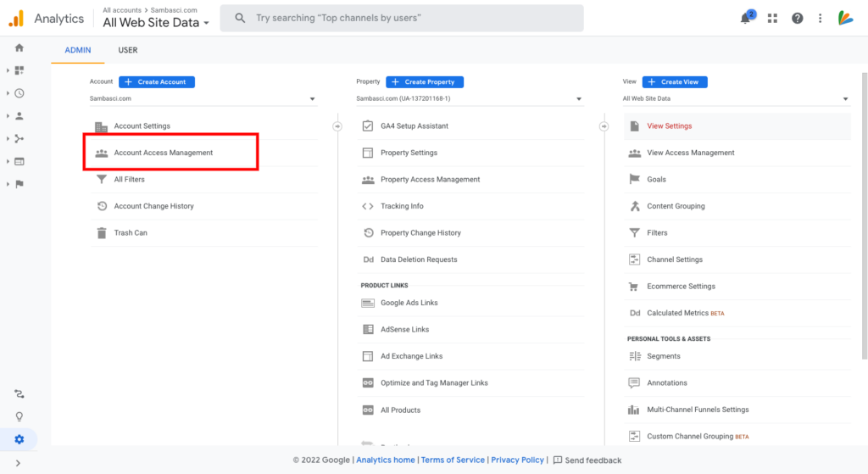868x474 pixels.
Task: Open Acquisition icon in sidebar
Action: [x=19, y=138]
